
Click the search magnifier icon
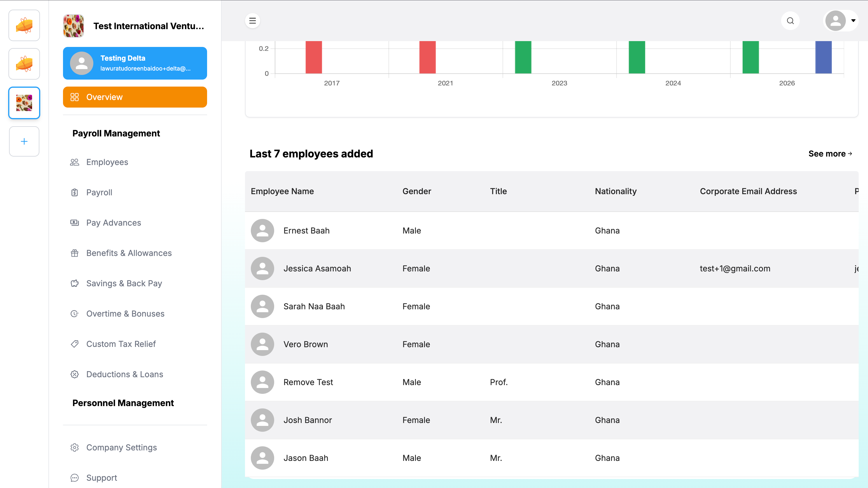click(790, 21)
